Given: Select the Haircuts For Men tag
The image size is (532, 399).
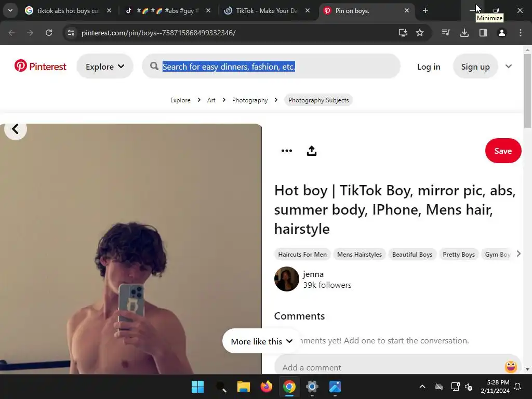Looking at the screenshot, I should 302,255.
